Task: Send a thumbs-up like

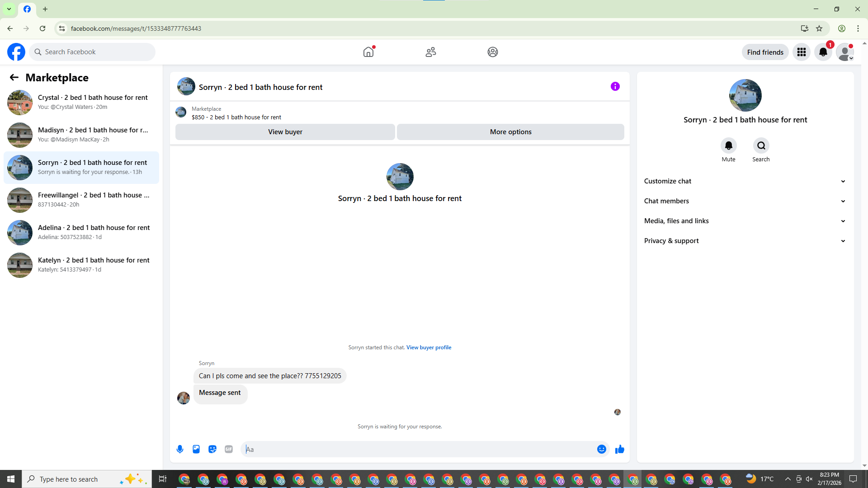Action: click(619, 449)
